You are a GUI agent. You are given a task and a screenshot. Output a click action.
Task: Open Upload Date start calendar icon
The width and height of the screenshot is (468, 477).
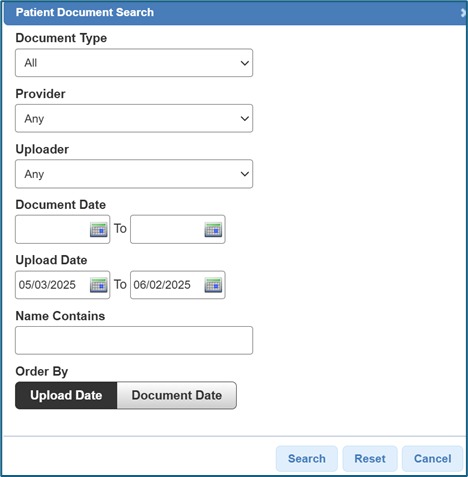(x=98, y=285)
